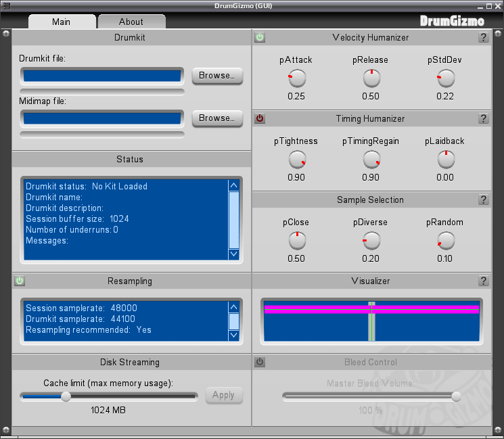Viewport: 504px width, 439px height.
Task: Click 'Session buffer size: 1024' text
Action: click(77, 219)
